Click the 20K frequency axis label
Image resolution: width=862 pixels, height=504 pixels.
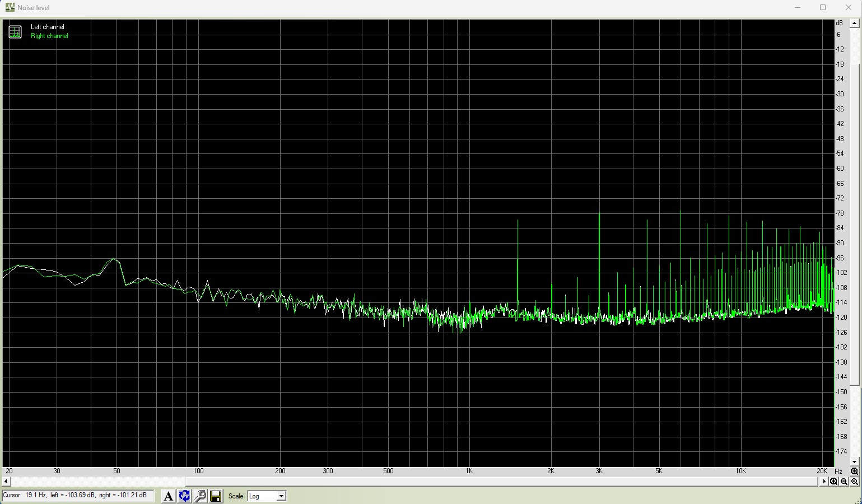coord(822,471)
